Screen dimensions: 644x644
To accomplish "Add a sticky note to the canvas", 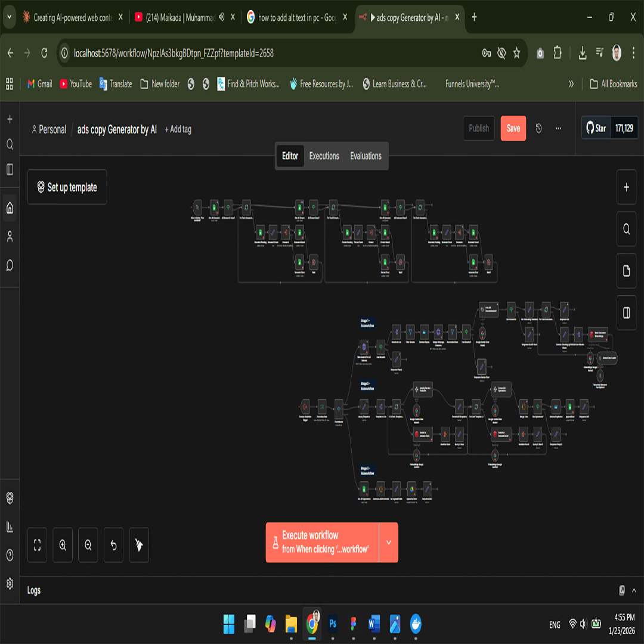I will click(x=626, y=271).
